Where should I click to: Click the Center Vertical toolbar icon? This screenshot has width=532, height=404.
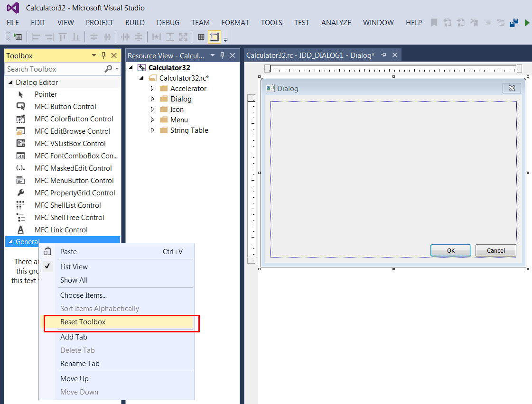[x=93, y=37]
